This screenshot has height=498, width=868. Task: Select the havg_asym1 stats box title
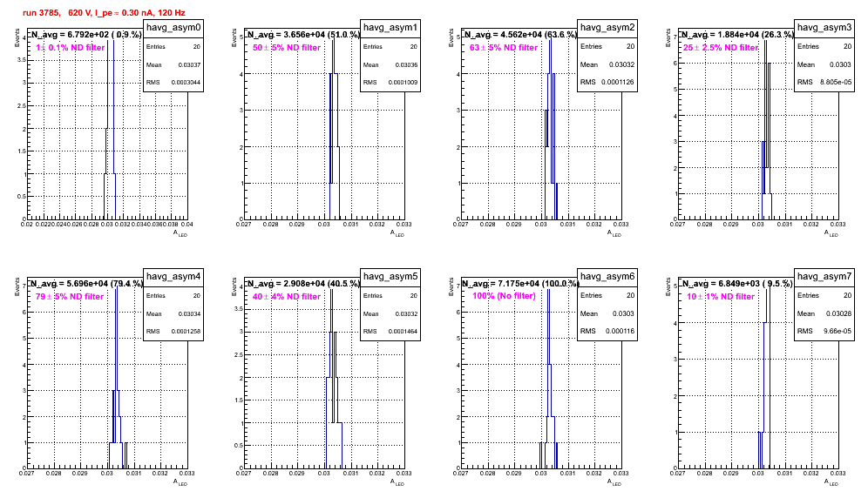(390, 28)
